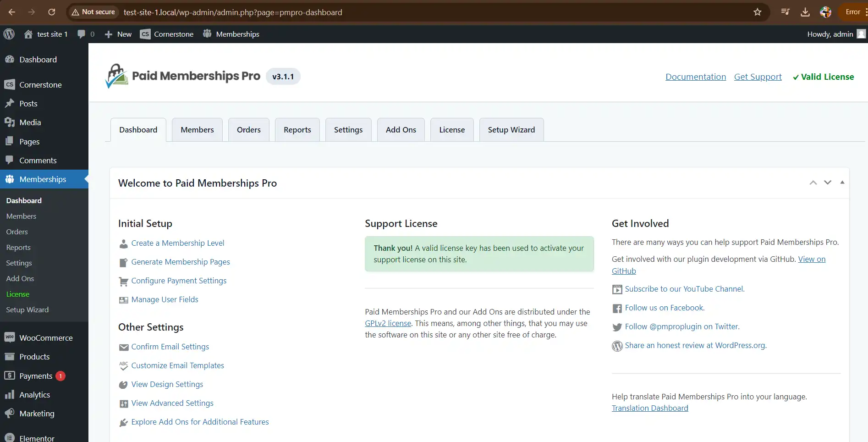The width and height of the screenshot is (868, 442).
Task: Switch to the Reports tab
Action: tap(297, 130)
